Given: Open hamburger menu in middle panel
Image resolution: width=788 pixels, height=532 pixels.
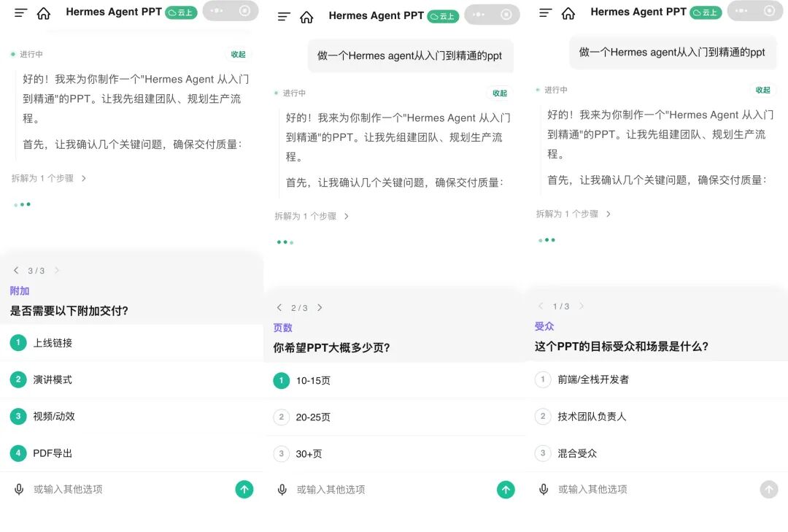Looking at the screenshot, I should [x=284, y=17].
